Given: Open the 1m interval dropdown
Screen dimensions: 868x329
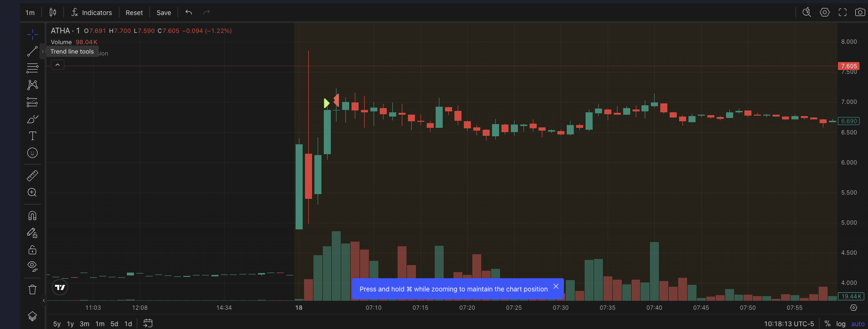Looking at the screenshot, I should coord(30,13).
